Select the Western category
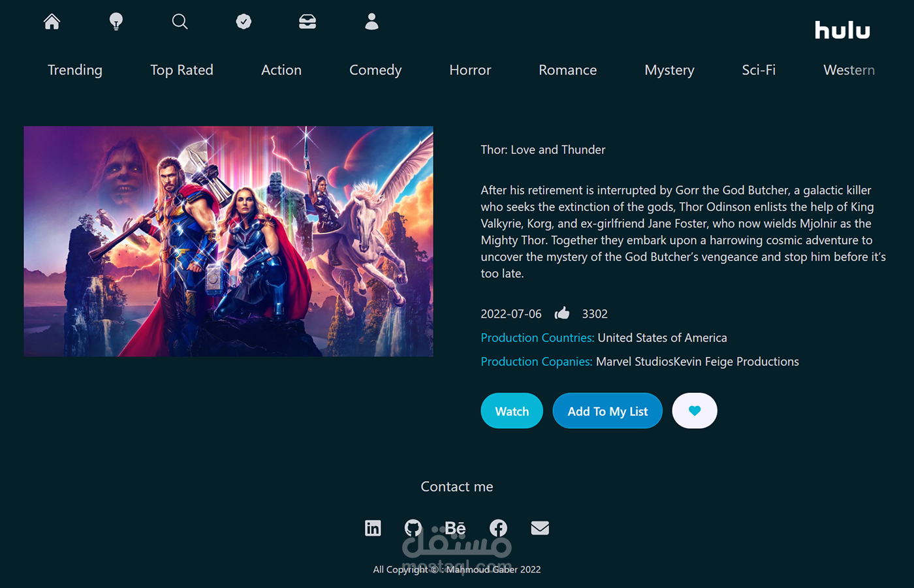The image size is (914, 588). (849, 70)
